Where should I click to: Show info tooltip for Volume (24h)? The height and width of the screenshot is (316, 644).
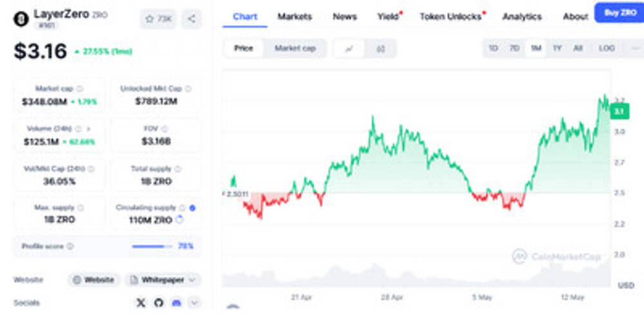(78, 129)
